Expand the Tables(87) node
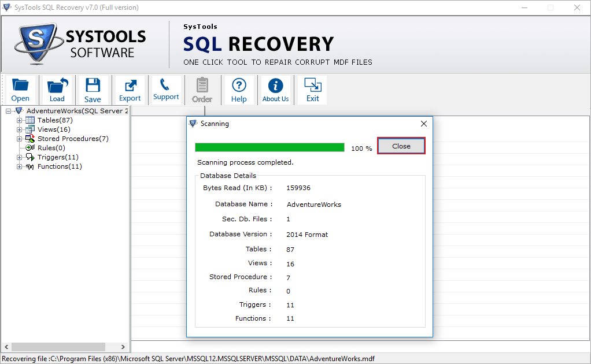The width and height of the screenshot is (591, 364). 18,120
